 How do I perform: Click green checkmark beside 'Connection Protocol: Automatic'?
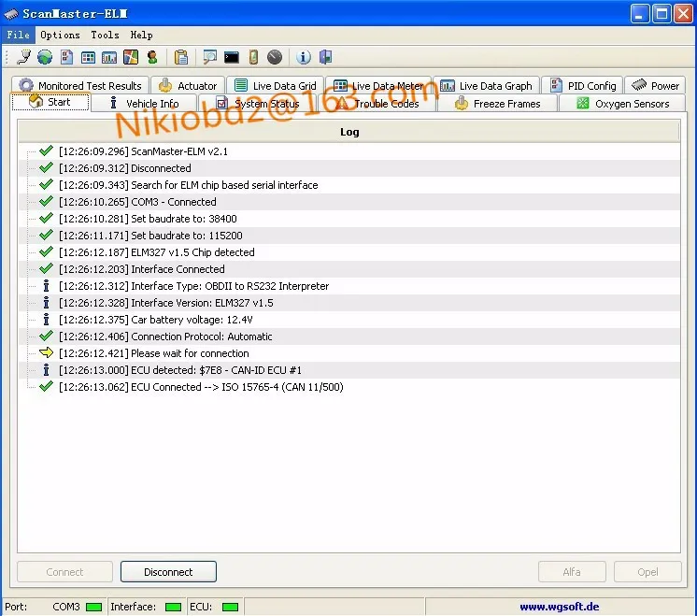pyautogui.click(x=46, y=336)
